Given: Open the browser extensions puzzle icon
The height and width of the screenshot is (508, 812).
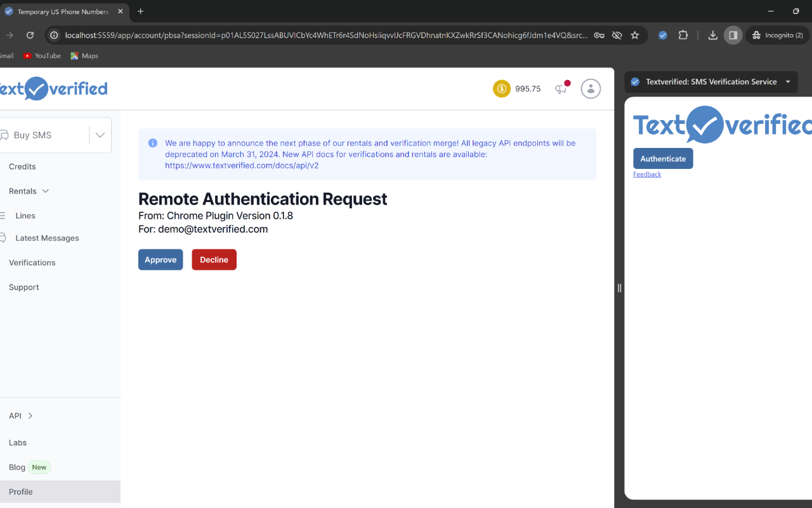Looking at the screenshot, I should pos(683,35).
